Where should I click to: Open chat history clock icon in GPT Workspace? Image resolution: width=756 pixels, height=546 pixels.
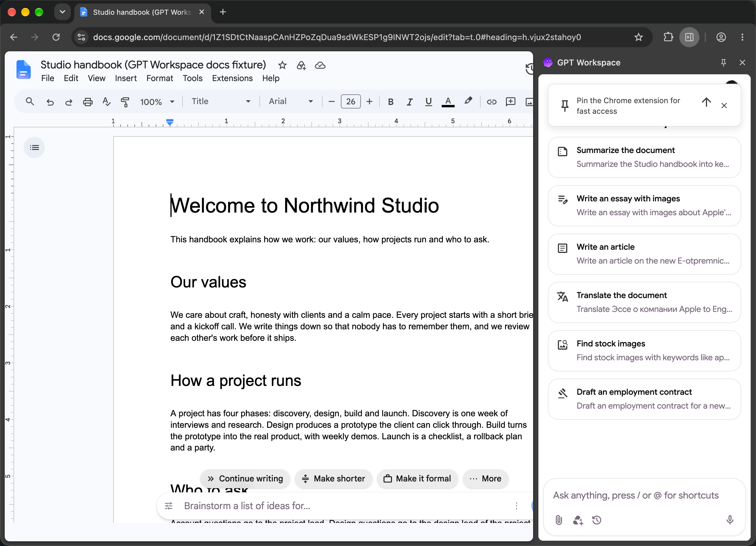597,520
